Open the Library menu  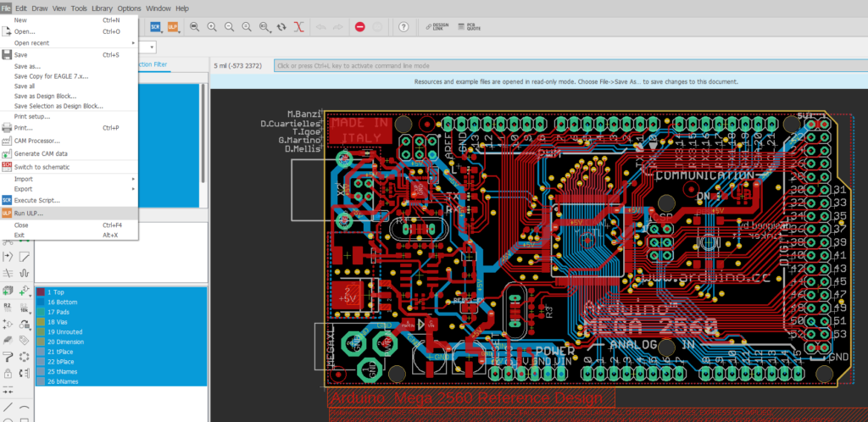pyautogui.click(x=103, y=8)
